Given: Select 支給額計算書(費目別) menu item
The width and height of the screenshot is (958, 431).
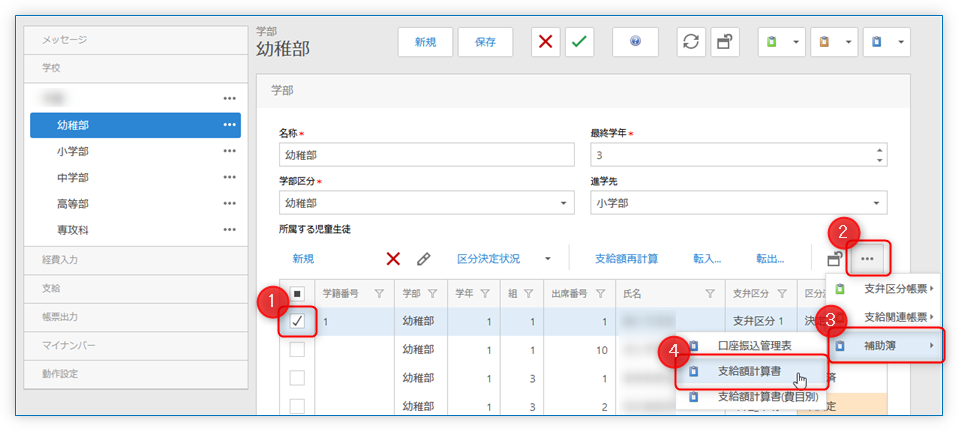Looking at the screenshot, I should click(752, 397).
